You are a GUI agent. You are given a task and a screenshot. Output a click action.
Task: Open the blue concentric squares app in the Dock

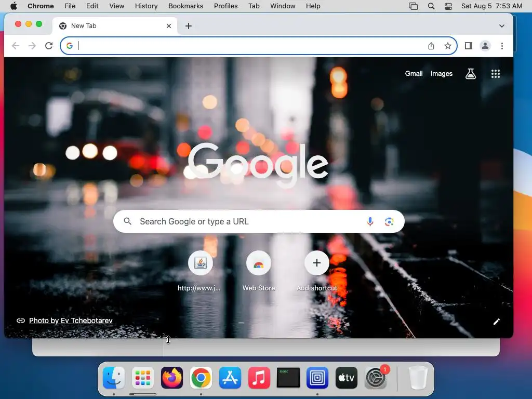tap(317, 378)
